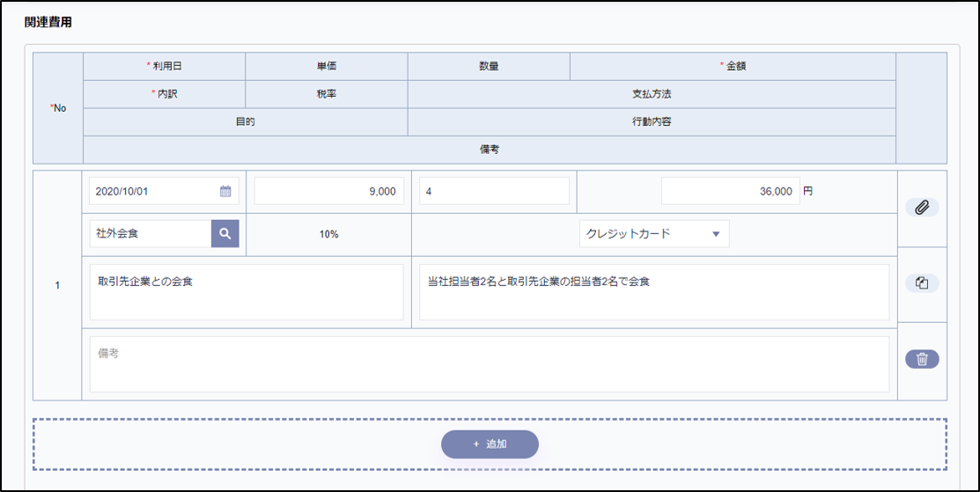Select row number 1 cell
The image size is (980, 492).
point(57,285)
